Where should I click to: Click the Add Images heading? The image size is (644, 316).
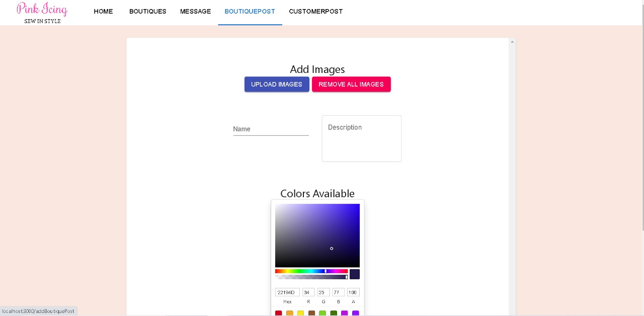coord(317,69)
